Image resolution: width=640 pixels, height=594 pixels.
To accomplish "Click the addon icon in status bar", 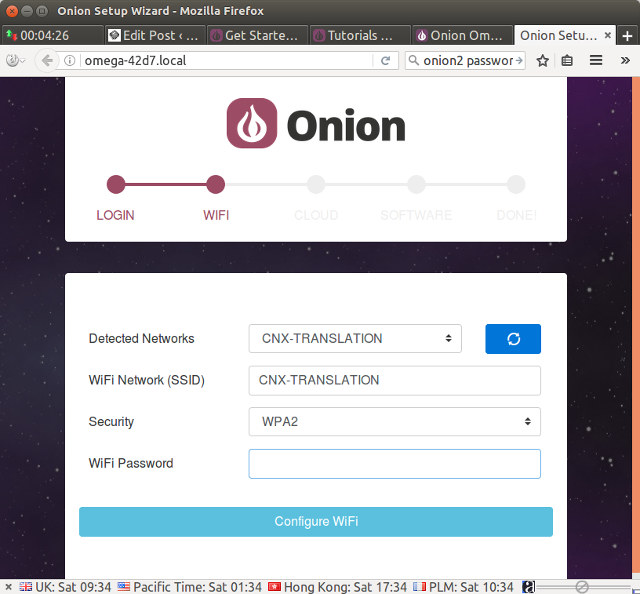I will coord(528,587).
